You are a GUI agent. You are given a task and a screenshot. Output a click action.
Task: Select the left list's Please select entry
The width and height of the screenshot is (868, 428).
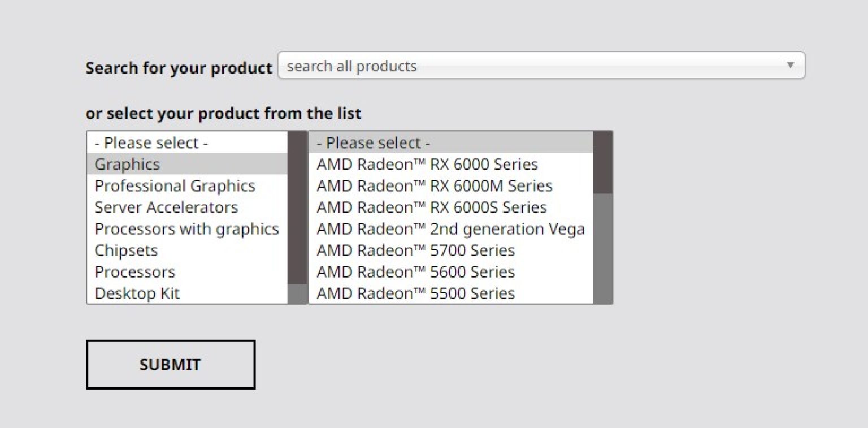click(151, 143)
